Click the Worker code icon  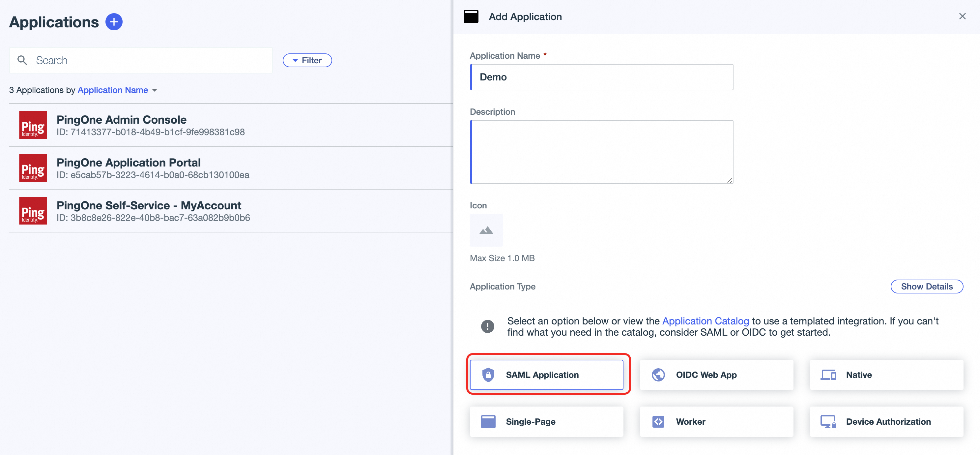pyautogui.click(x=658, y=421)
